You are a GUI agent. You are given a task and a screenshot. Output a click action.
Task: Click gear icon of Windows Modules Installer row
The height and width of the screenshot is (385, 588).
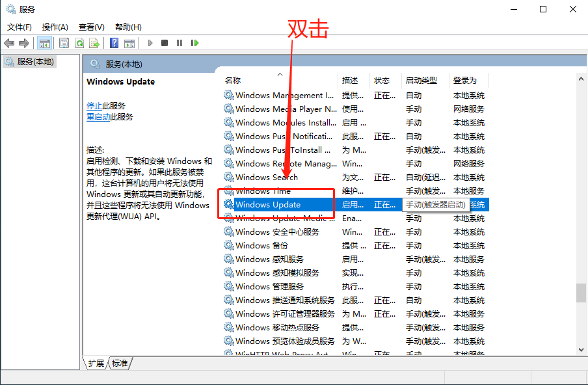[x=229, y=122]
